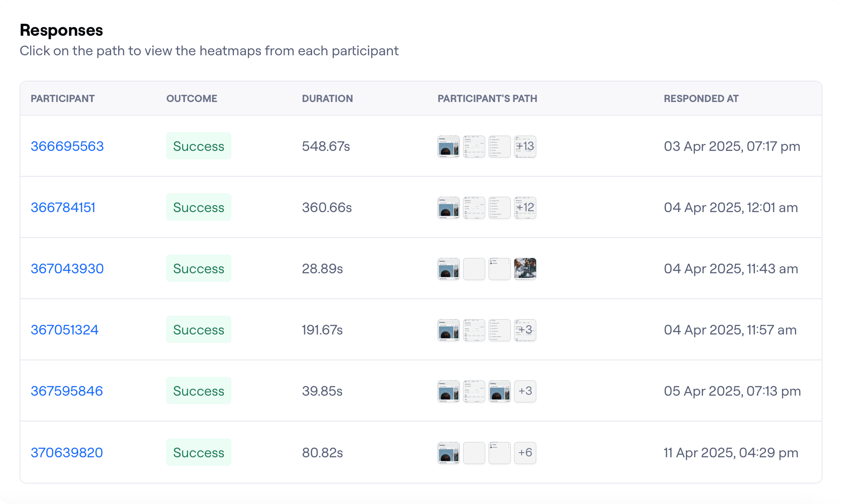
Task: View second path thumbnail of 366784151
Action: [x=474, y=208]
